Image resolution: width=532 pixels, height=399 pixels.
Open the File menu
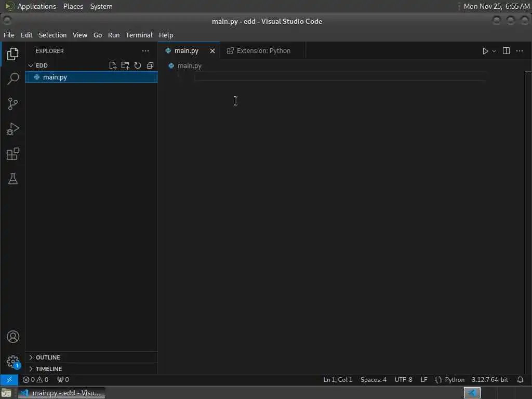[9, 35]
